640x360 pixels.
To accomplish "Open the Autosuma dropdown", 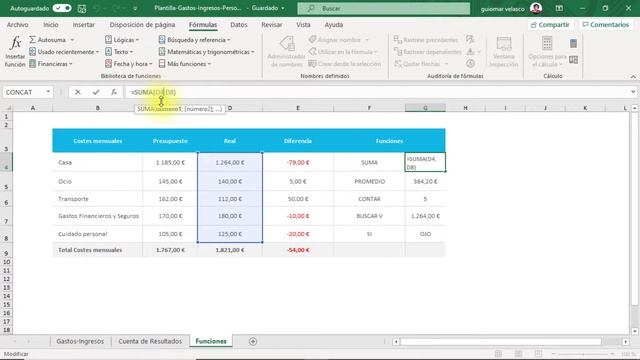I will (72, 40).
